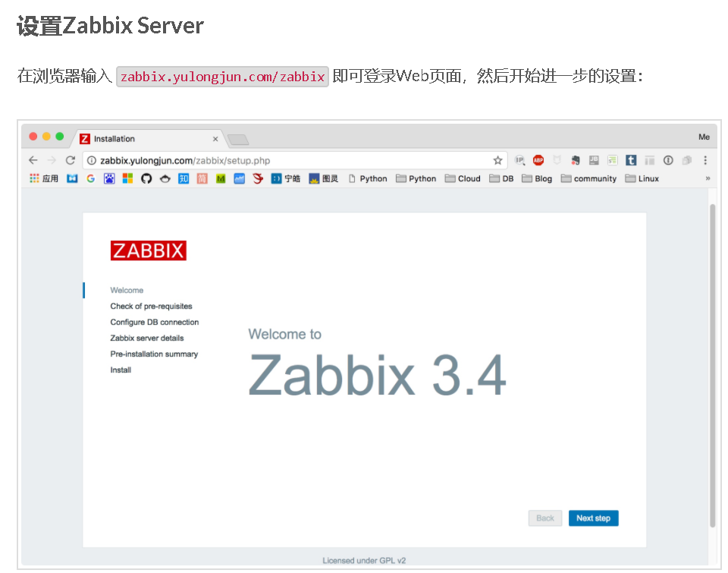This screenshot has height=573, width=728.
Task: Open the Tumblr 't' extension icon
Action: [631, 160]
